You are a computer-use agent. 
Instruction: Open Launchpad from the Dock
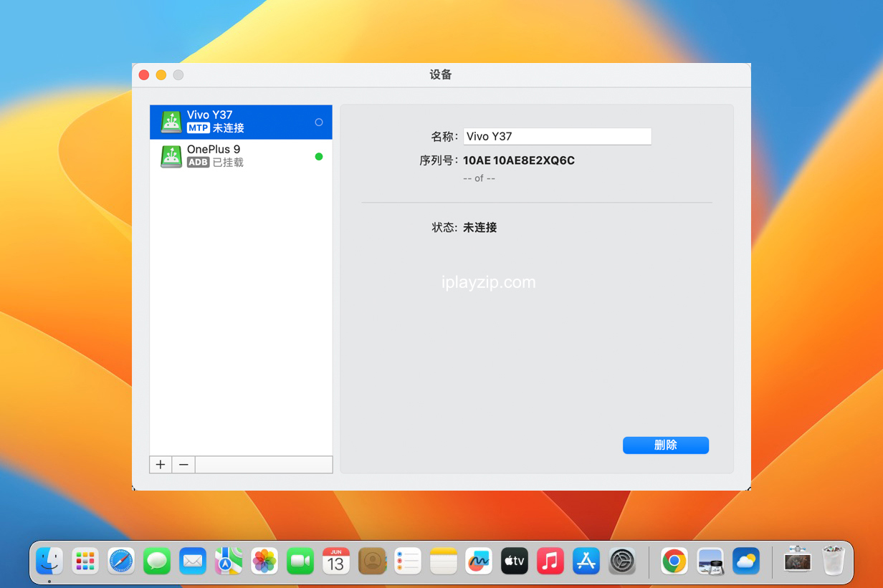[x=85, y=561]
